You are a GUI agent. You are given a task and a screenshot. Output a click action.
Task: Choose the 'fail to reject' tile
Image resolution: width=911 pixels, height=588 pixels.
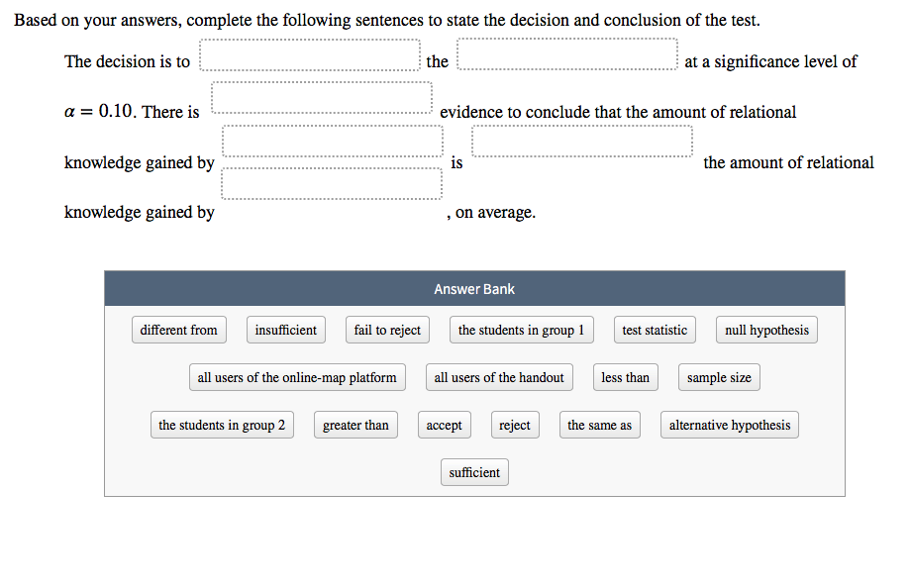(387, 330)
